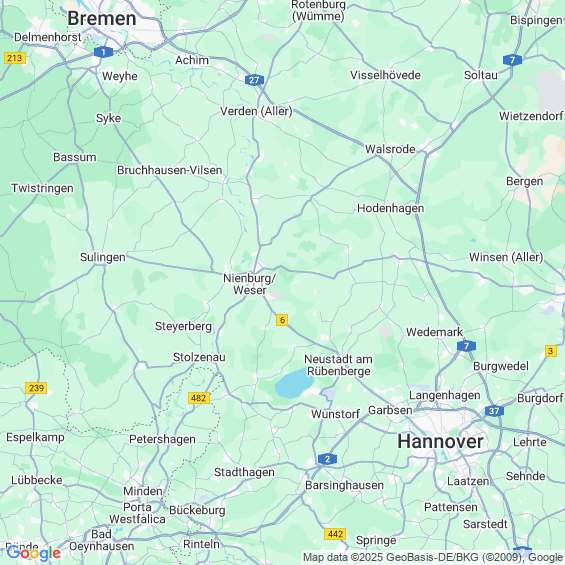This screenshot has height=565, width=565.
Task: Click the Nienburg/Weser town label
Action: coord(249,284)
